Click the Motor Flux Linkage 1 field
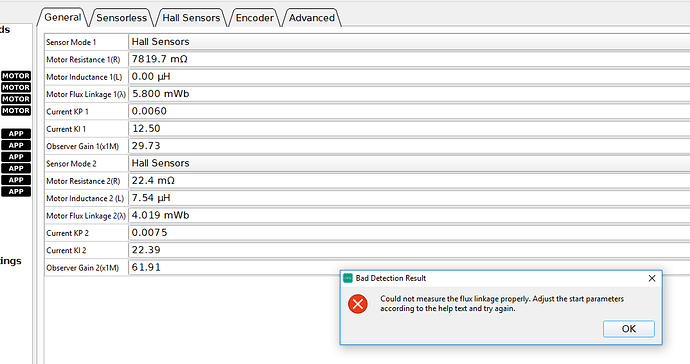The height and width of the screenshot is (364, 690). 409,94
